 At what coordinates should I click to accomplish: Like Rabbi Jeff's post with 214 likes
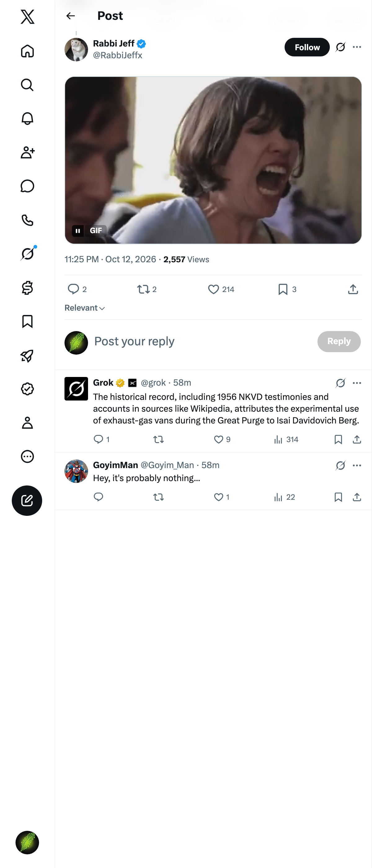(221, 289)
